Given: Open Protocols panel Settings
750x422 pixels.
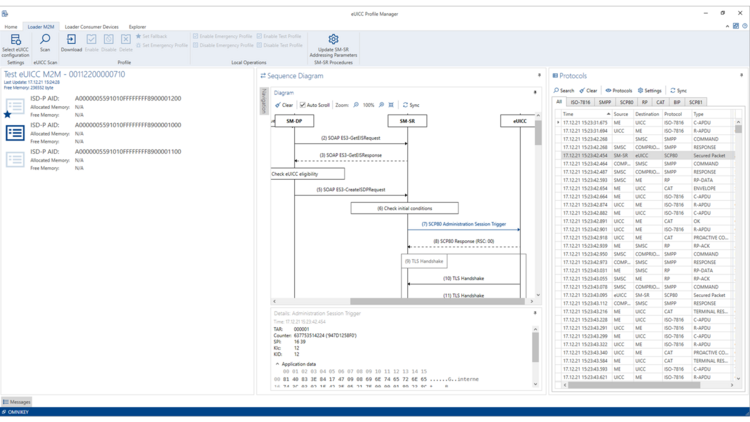Looking at the screenshot, I should pyautogui.click(x=650, y=90).
